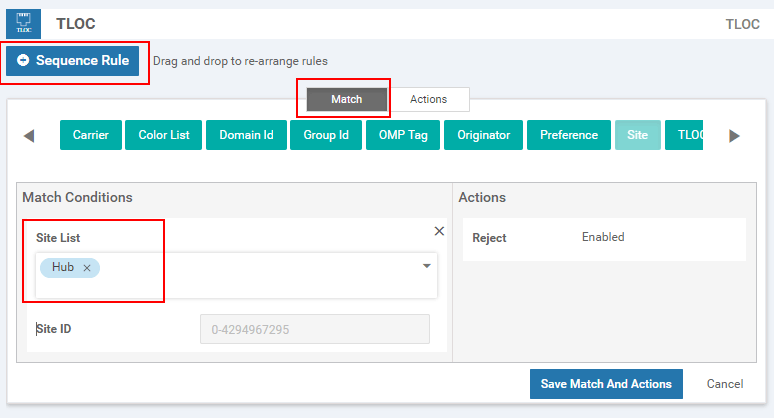Cancel the sequence rule edits
Screen dimensions: 774x418
click(x=725, y=384)
